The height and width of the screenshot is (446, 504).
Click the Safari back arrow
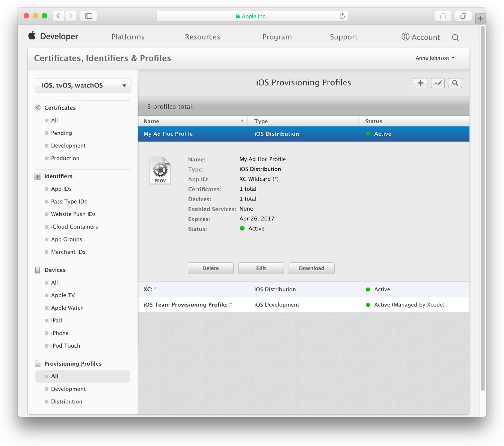58,16
